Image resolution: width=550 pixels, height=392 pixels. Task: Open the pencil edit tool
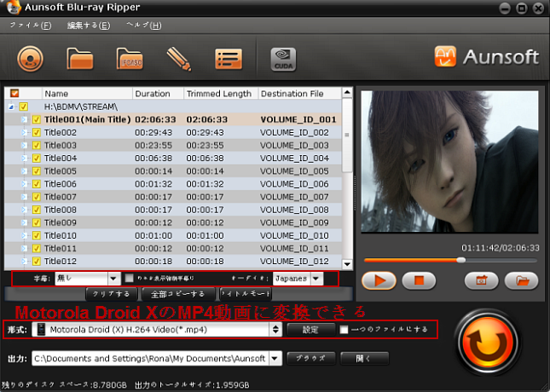[179, 60]
